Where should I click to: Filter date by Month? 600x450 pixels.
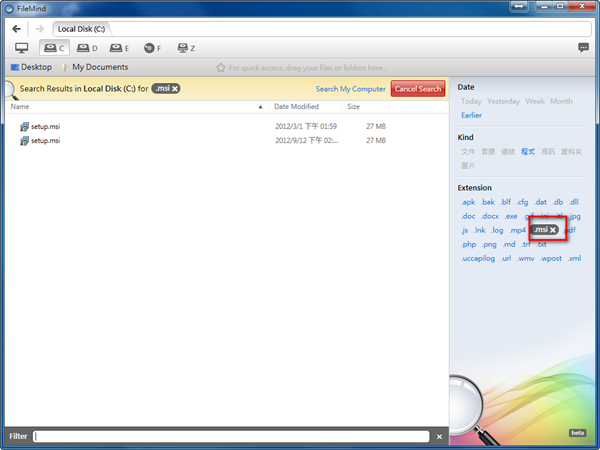click(x=561, y=101)
